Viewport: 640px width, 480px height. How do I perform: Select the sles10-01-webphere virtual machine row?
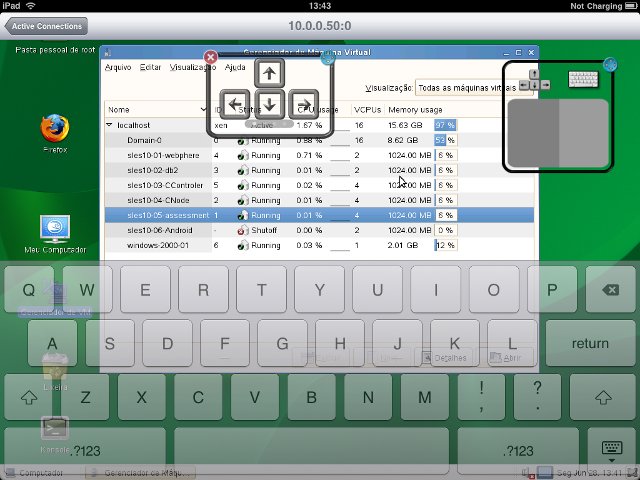point(164,155)
